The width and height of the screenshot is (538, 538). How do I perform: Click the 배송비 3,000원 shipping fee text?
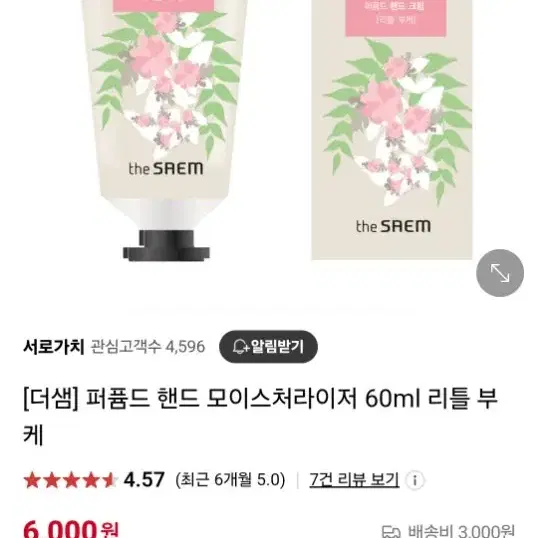(461, 531)
